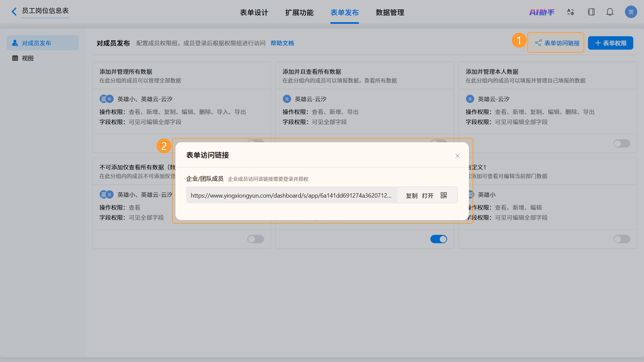This screenshot has height=362, width=644.
Task: Show the QR code for the form link
Action: pos(444,195)
